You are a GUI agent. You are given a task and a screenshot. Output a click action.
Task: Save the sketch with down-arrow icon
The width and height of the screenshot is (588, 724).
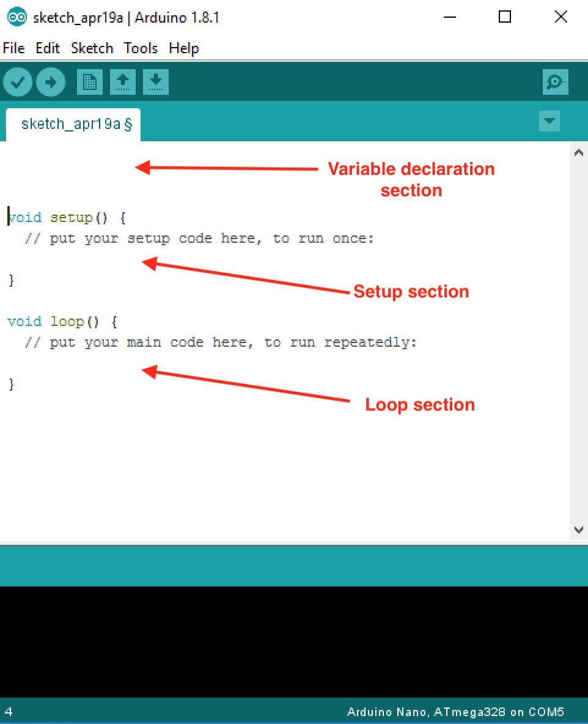coord(156,82)
